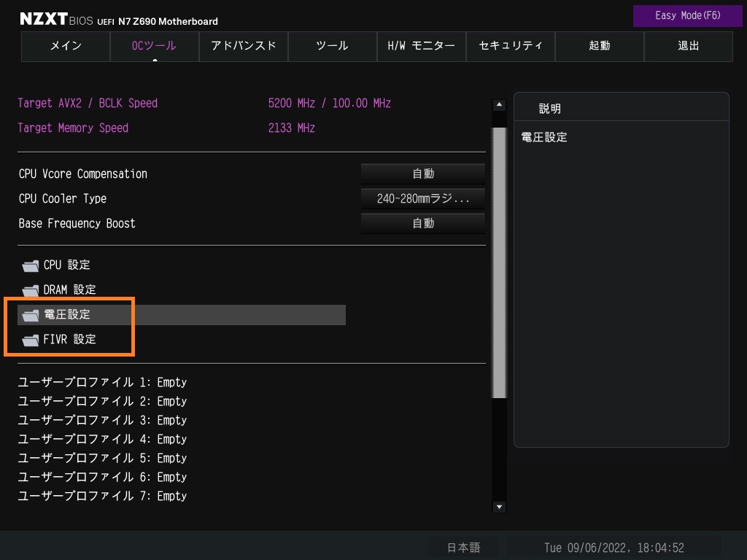Click the Base Frequency Boost label

click(77, 223)
